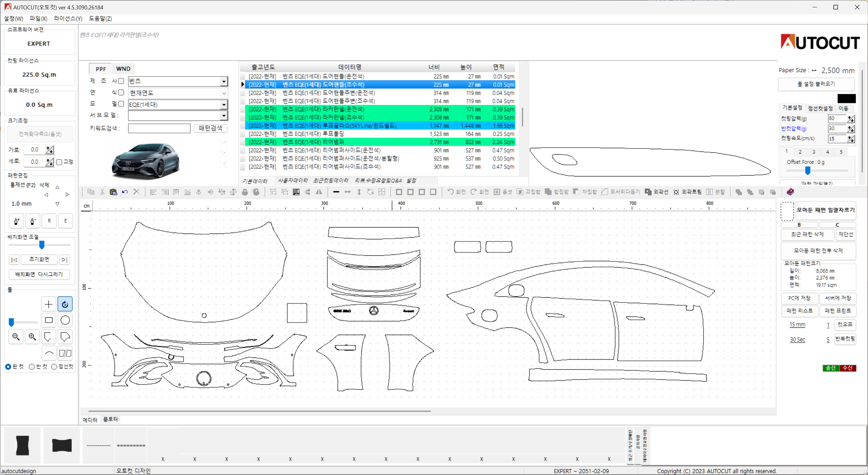Click the counter-clockwise 회전 rotate icon
The height and width of the screenshot is (475, 868).
tap(456, 192)
